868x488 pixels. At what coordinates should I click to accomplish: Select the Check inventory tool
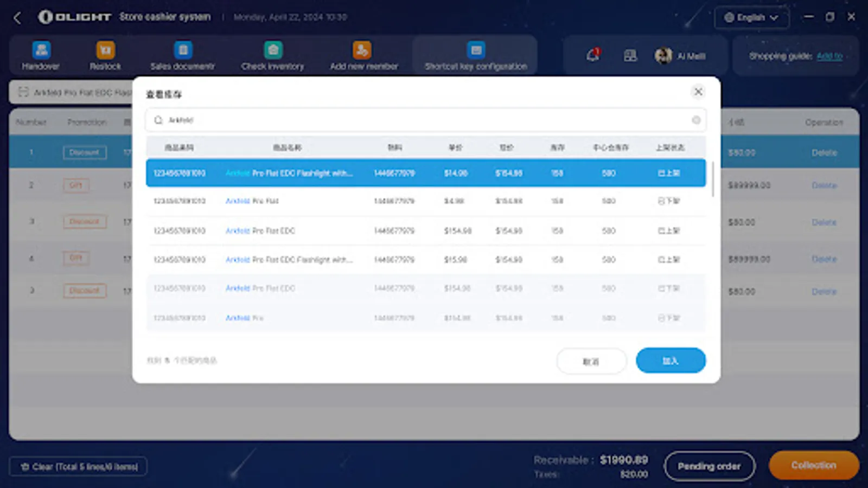[x=272, y=55]
